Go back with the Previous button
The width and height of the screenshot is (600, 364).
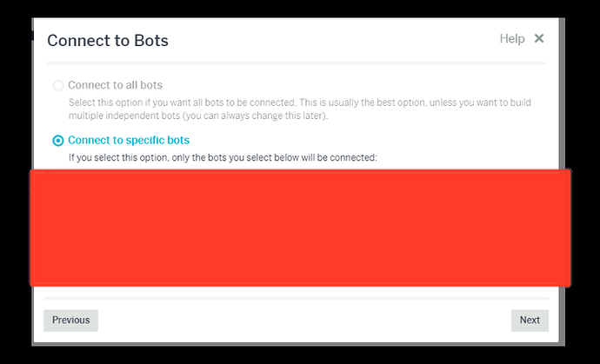point(70,321)
